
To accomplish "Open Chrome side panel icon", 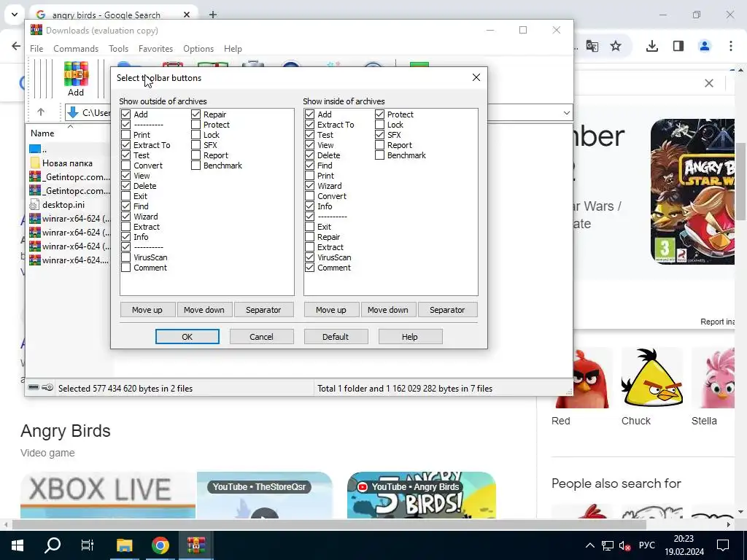I will pos(678,46).
